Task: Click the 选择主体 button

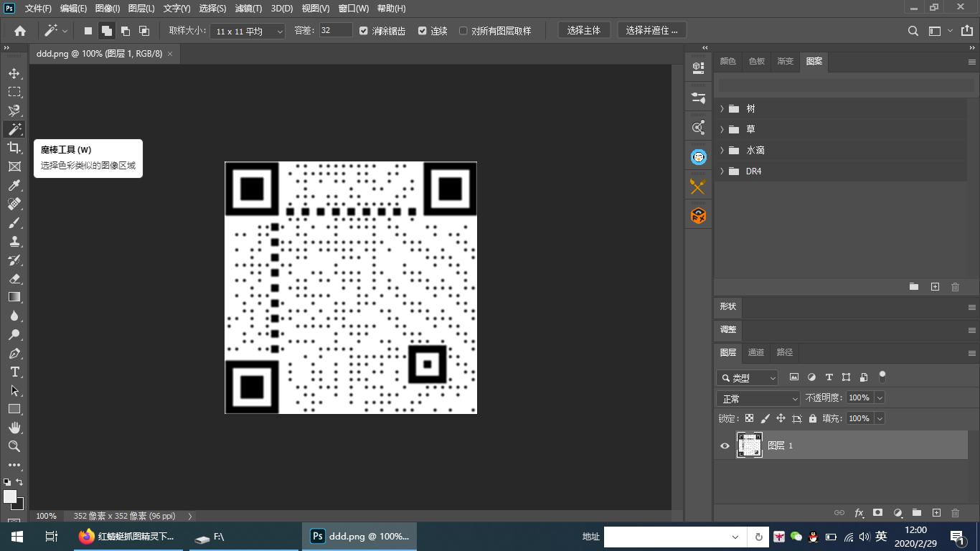Action: point(583,30)
